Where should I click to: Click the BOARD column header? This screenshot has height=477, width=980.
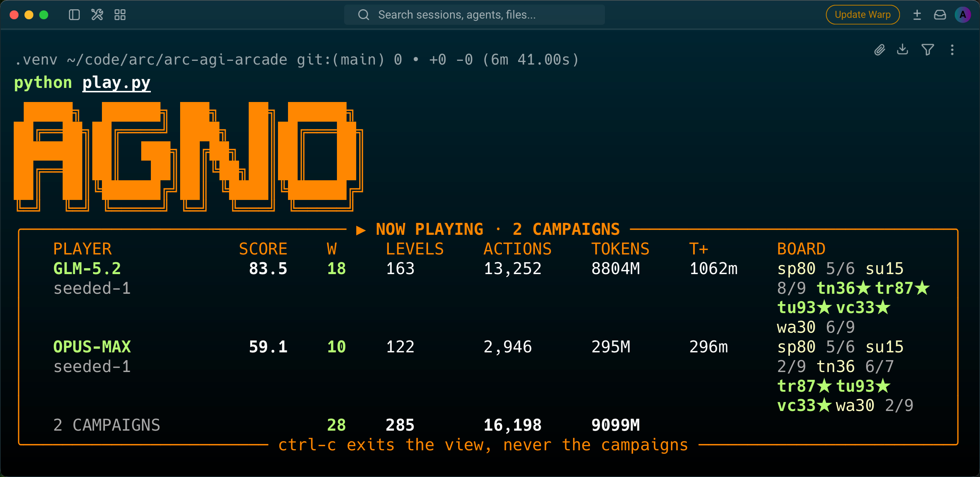click(801, 249)
